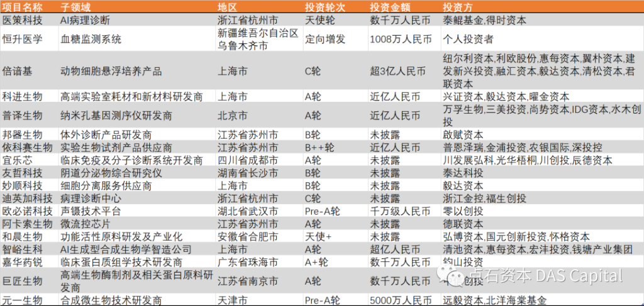The width and height of the screenshot is (644, 306).
Task: Select the 和晨生物 cell
Action: pyautogui.click(x=30, y=236)
